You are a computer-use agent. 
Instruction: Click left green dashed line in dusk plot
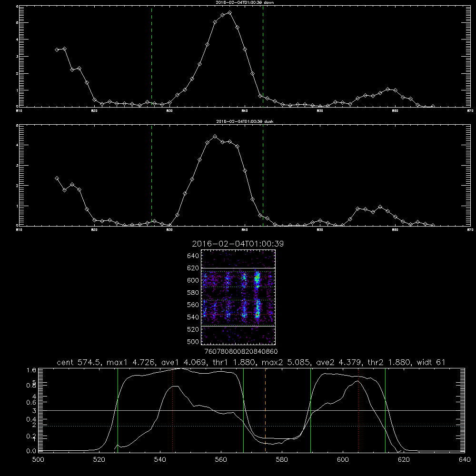(151, 176)
